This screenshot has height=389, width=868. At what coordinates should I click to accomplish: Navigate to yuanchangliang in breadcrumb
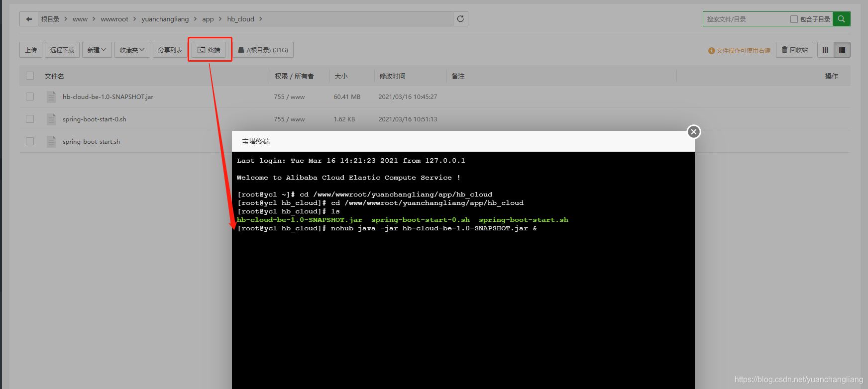165,19
